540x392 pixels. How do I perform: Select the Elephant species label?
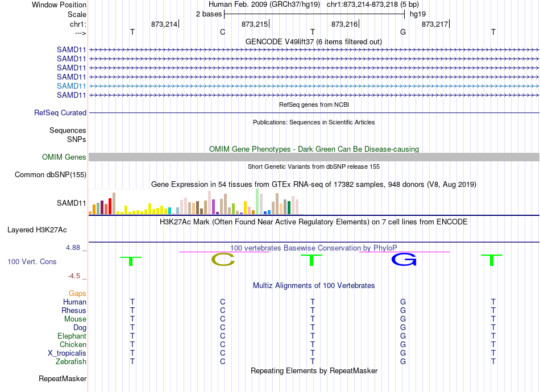click(72, 336)
